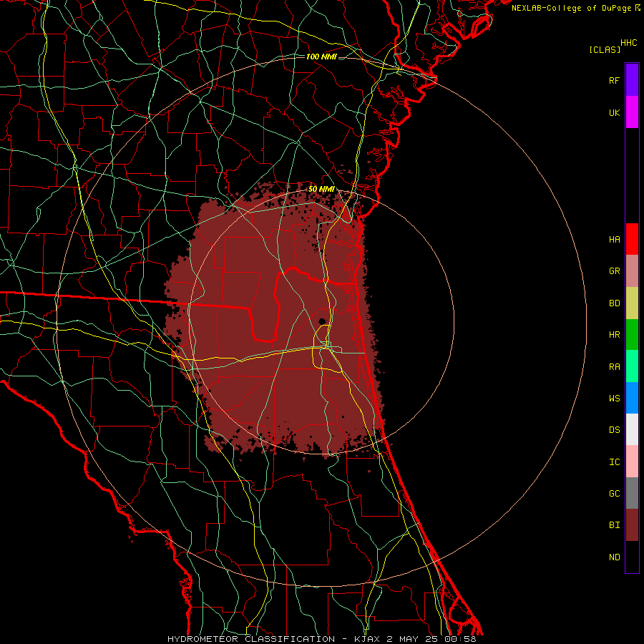This screenshot has height=644, width=644.
Task: Click the IC legend label
Action: click(x=614, y=462)
